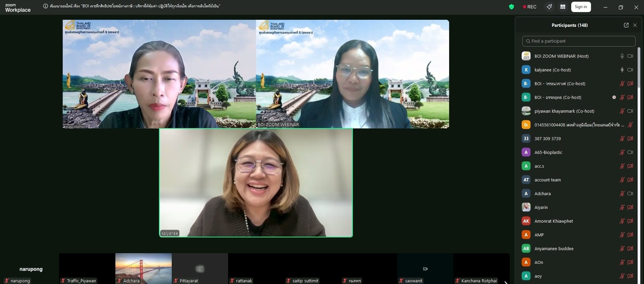Screen dimensions: 644x284
Task: Click the green encryption shield icon
Action: [511, 7]
